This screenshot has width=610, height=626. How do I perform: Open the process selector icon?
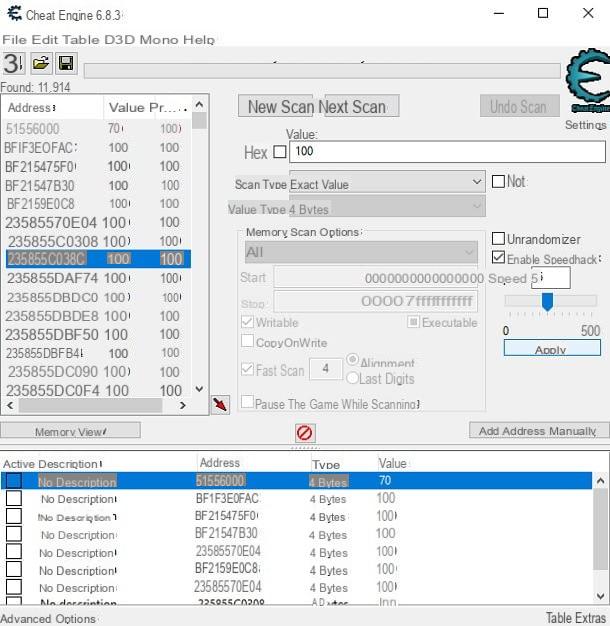point(13,63)
